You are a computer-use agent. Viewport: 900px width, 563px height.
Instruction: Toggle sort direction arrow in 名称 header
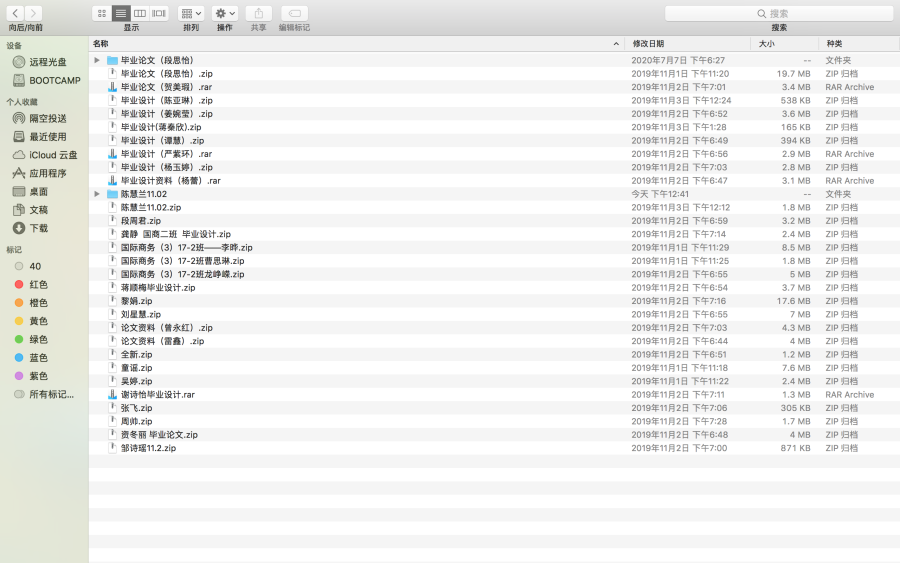(616, 44)
